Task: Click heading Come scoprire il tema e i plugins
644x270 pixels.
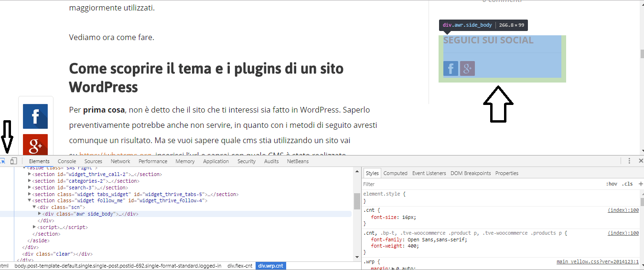Action: pyautogui.click(x=206, y=77)
